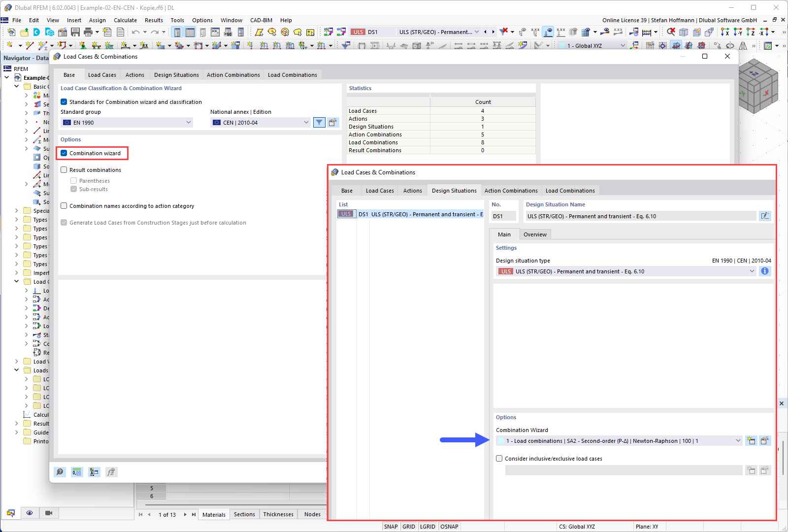Switch to the Action Combinations tab
Viewport: 788px width, 532px height.
point(511,191)
